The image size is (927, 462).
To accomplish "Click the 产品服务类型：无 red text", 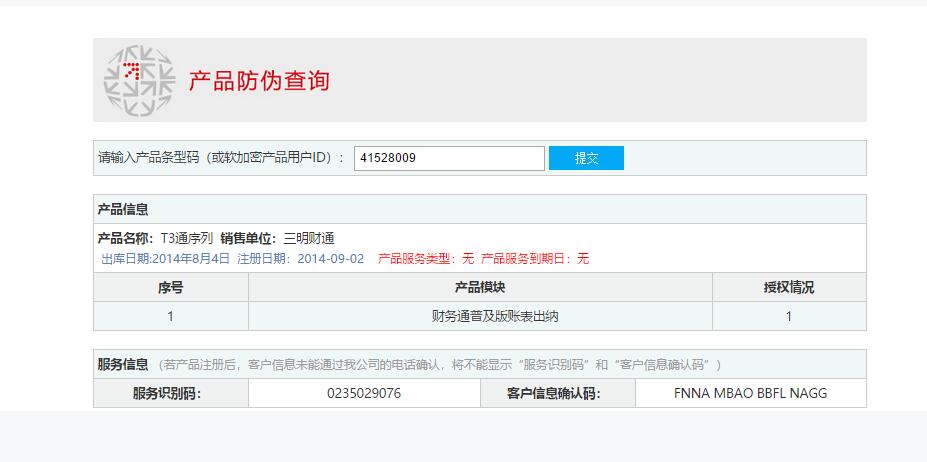I will 426,259.
